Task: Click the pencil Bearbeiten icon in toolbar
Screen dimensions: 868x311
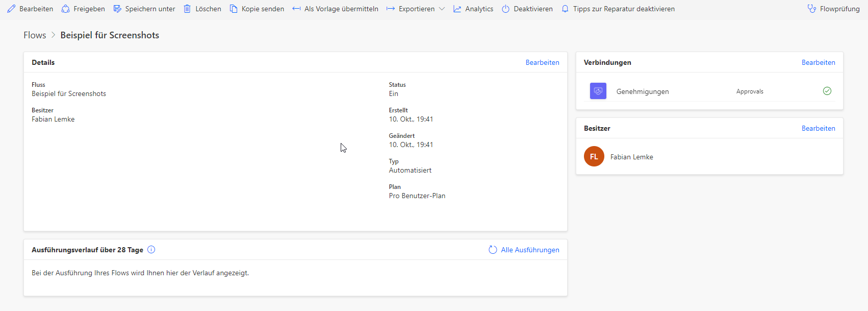Action: (11, 9)
